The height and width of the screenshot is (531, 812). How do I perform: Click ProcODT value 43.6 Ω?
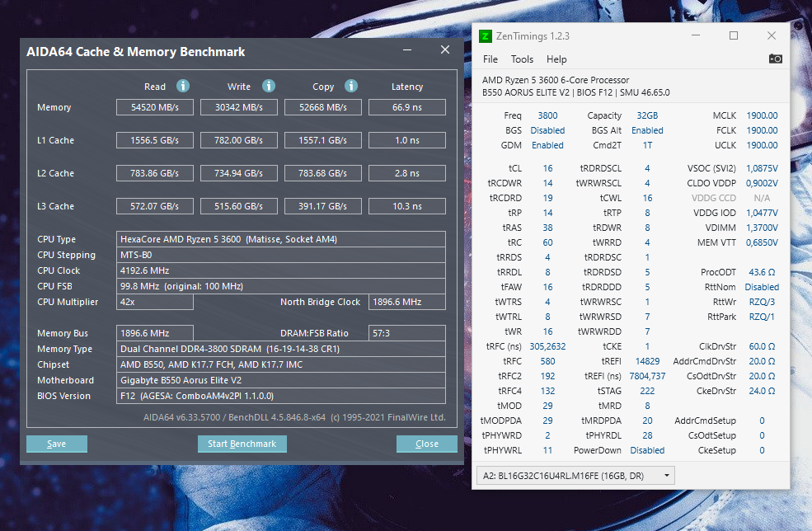tap(762, 272)
